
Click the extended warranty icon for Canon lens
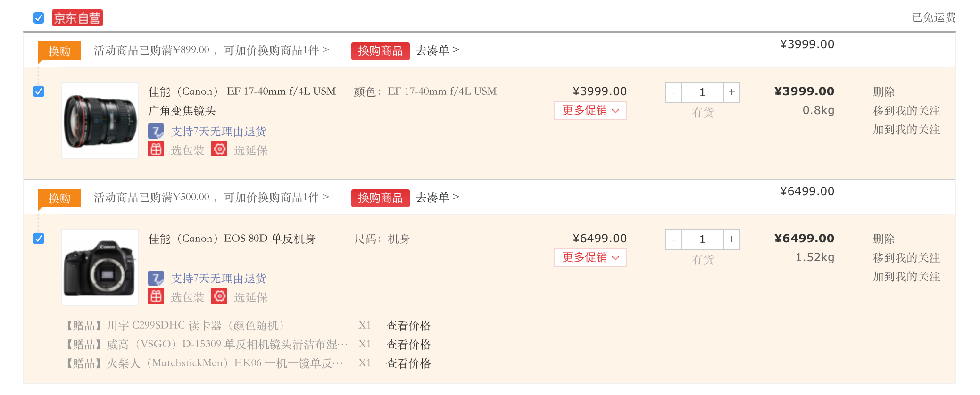219,149
